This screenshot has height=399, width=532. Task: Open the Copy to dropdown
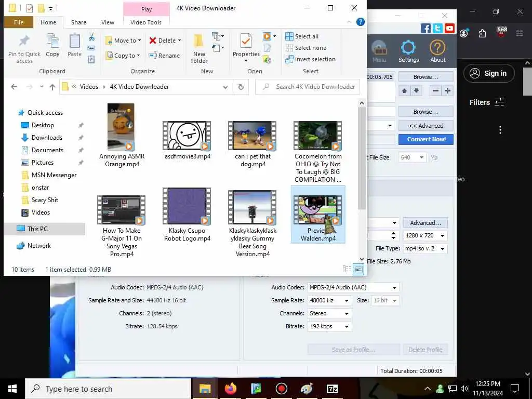[123, 55]
